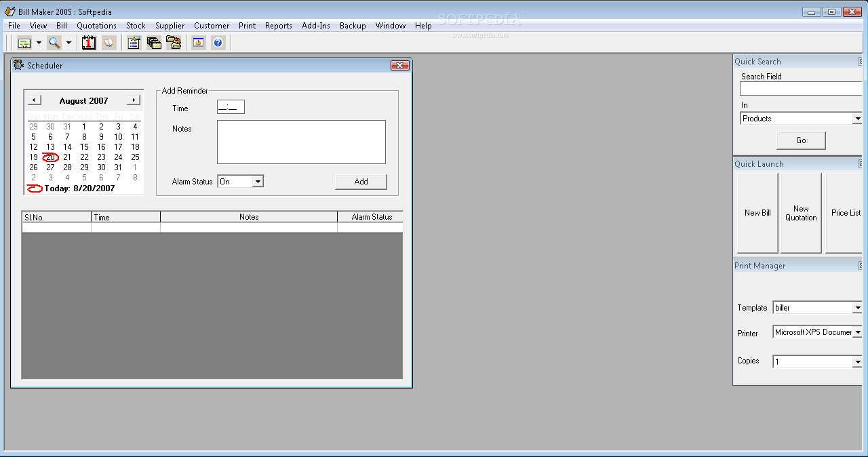
Task: Click the green bill icon in toolbar
Action: (x=24, y=43)
